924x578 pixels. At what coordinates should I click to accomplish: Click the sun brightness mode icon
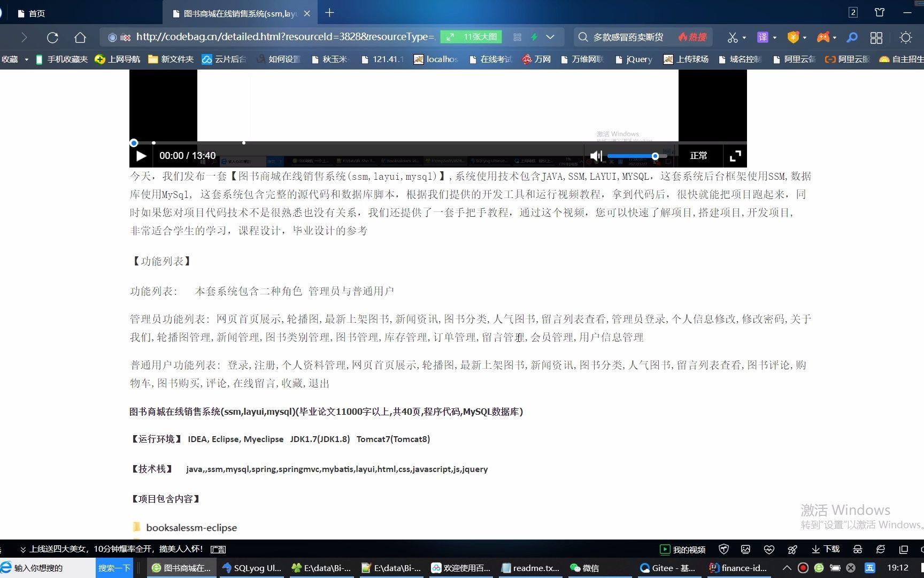coord(906,37)
